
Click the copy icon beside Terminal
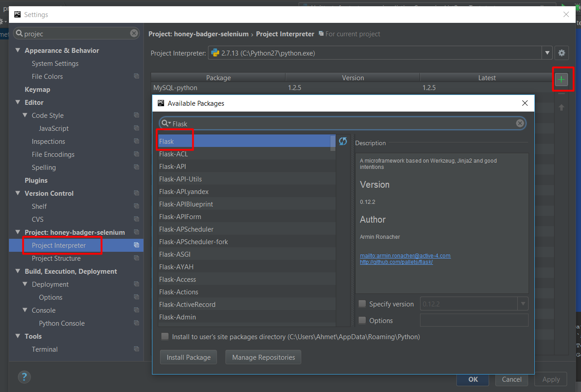tap(136, 349)
